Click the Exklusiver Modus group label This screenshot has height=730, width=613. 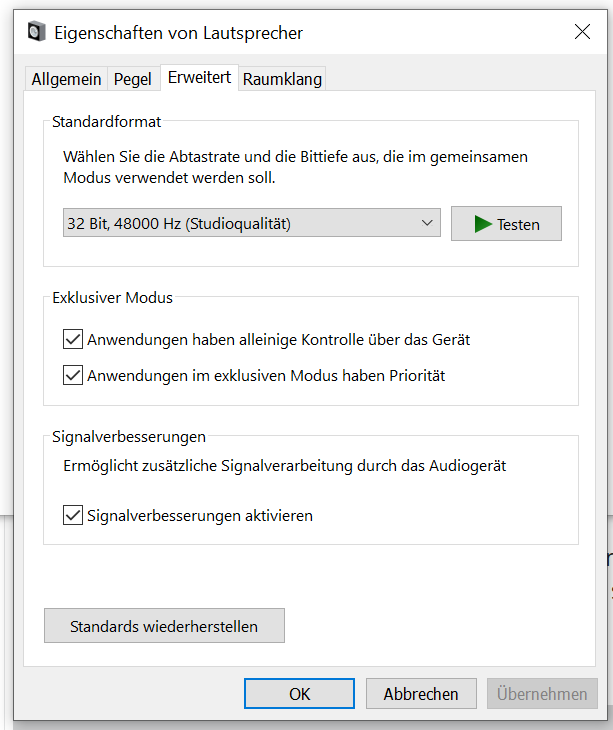click(112, 297)
